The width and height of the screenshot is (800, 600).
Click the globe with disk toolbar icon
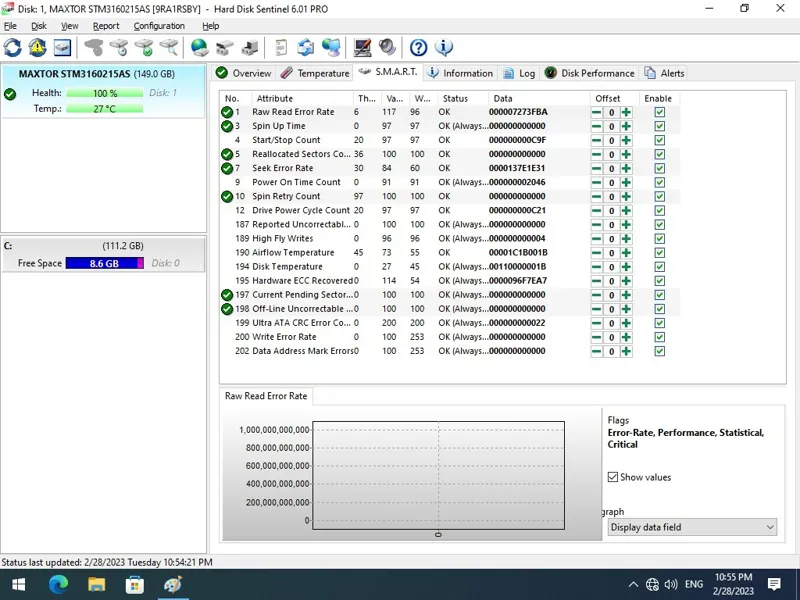point(199,47)
